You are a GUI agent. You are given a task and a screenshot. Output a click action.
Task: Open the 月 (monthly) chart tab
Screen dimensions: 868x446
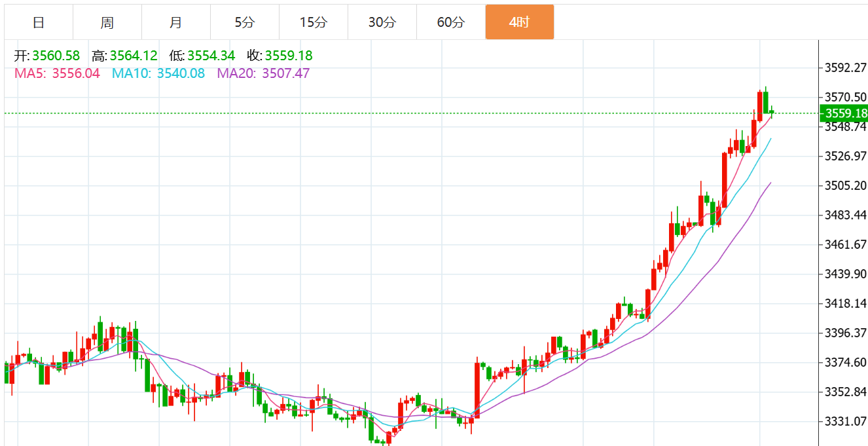click(x=175, y=22)
